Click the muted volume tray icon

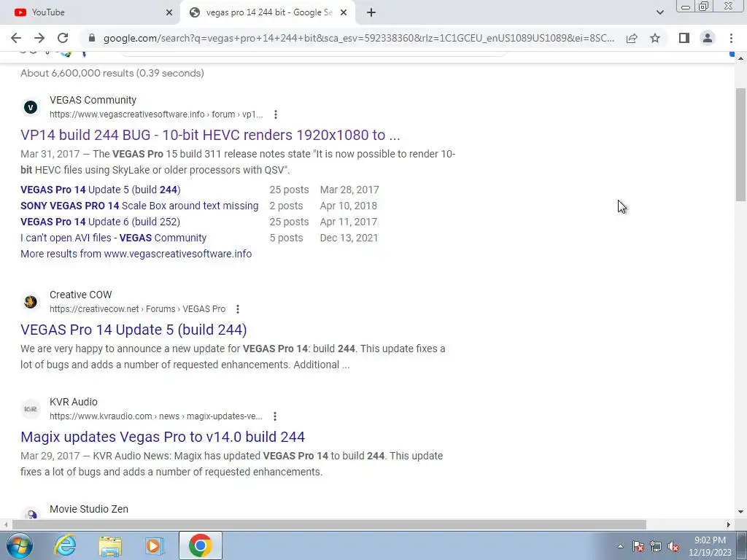673,546
